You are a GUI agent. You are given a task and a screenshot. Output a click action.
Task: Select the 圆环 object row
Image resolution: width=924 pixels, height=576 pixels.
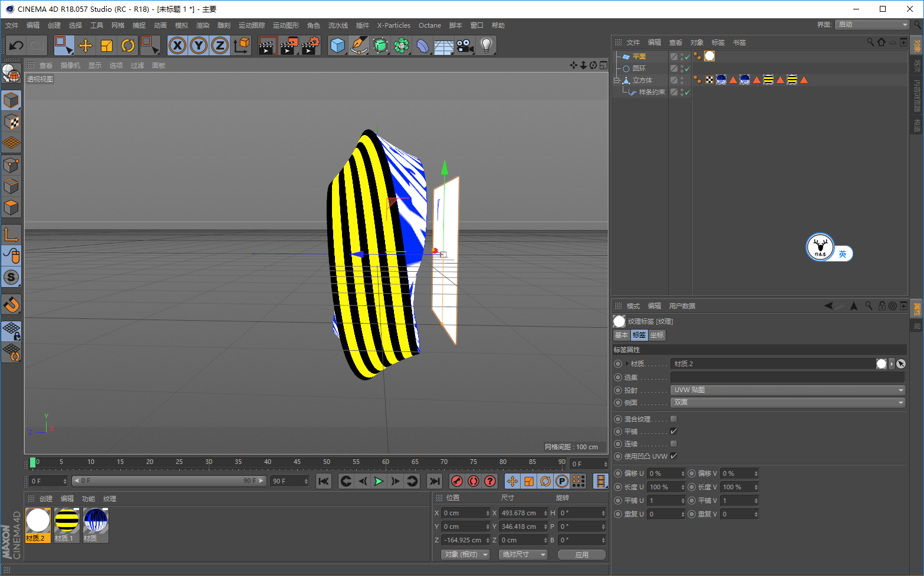(640, 68)
